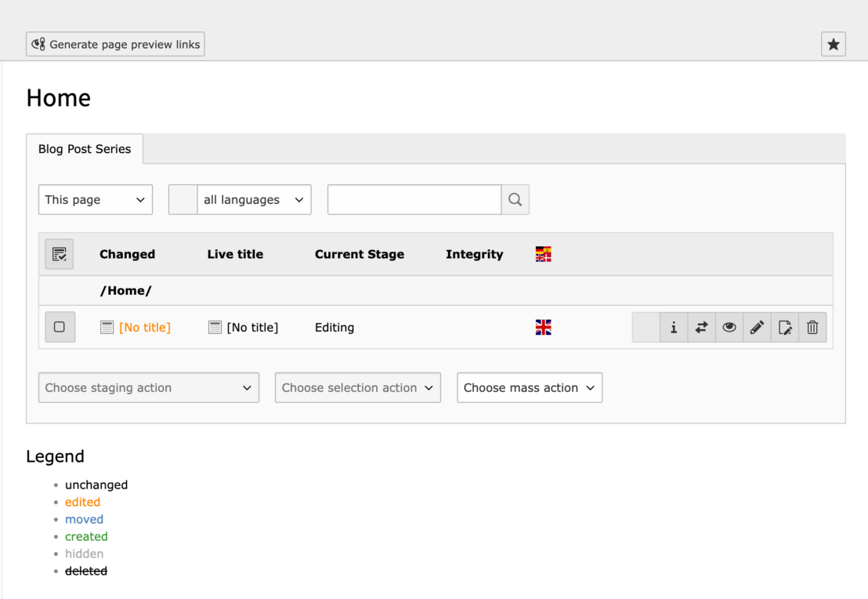This screenshot has height=599, width=868.
Task: Click the German flag column header icon
Action: pyautogui.click(x=543, y=254)
